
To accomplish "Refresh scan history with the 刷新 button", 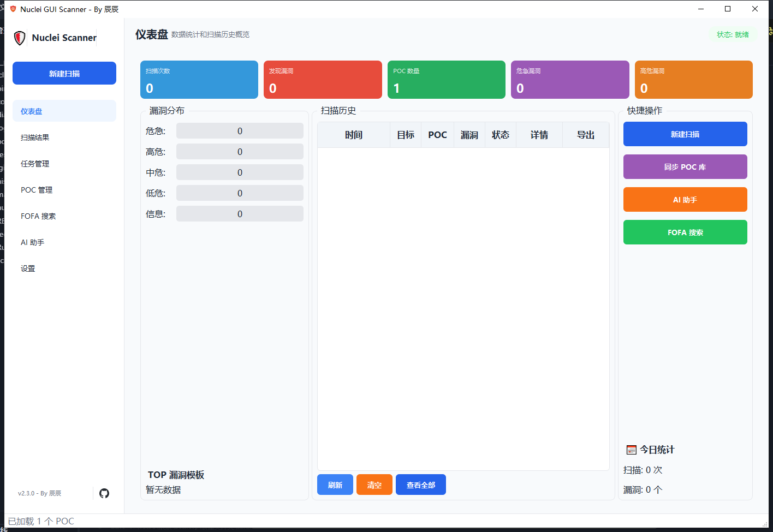I will pyautogui.click(x=335, y=485).
